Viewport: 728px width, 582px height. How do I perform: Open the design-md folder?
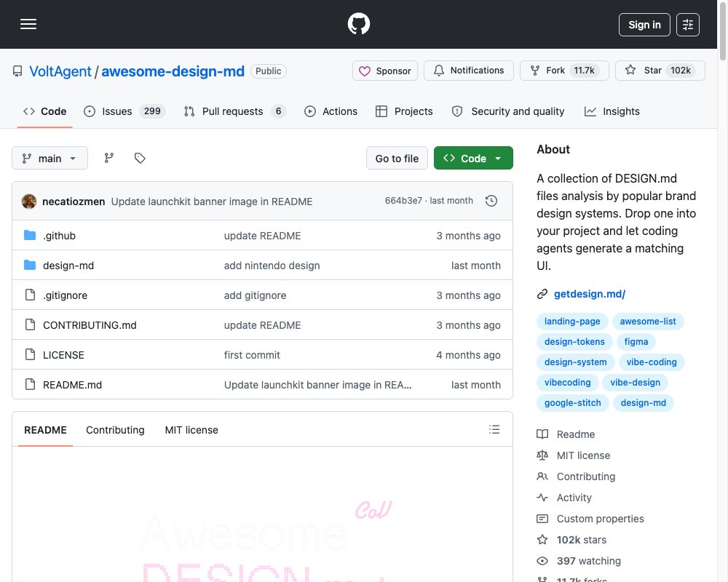(68, 266)
